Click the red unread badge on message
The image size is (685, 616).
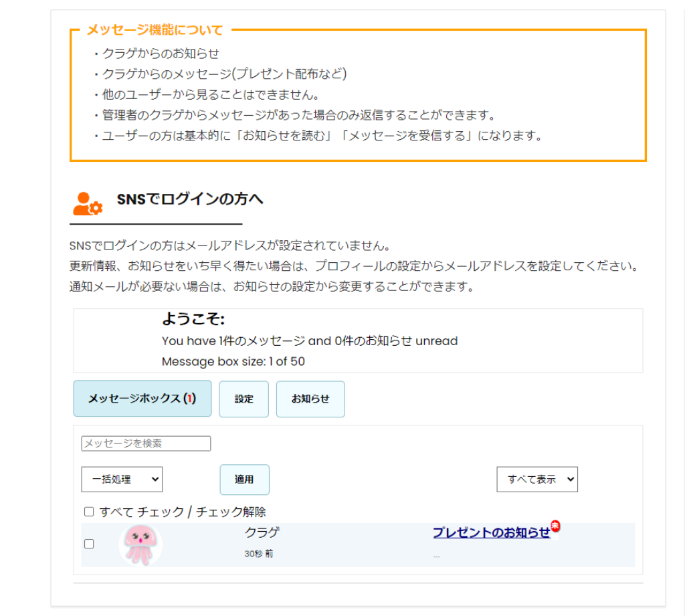(555, 526)
